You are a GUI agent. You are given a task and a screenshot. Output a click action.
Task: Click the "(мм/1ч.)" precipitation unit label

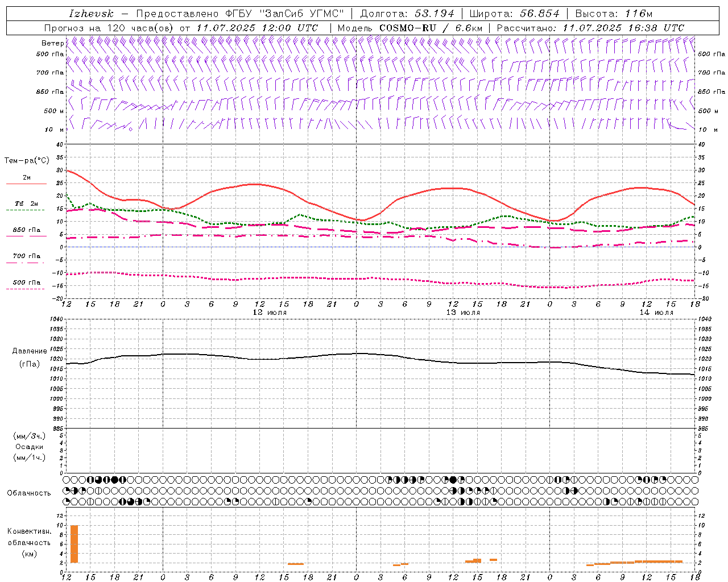[x=30, y=458]
